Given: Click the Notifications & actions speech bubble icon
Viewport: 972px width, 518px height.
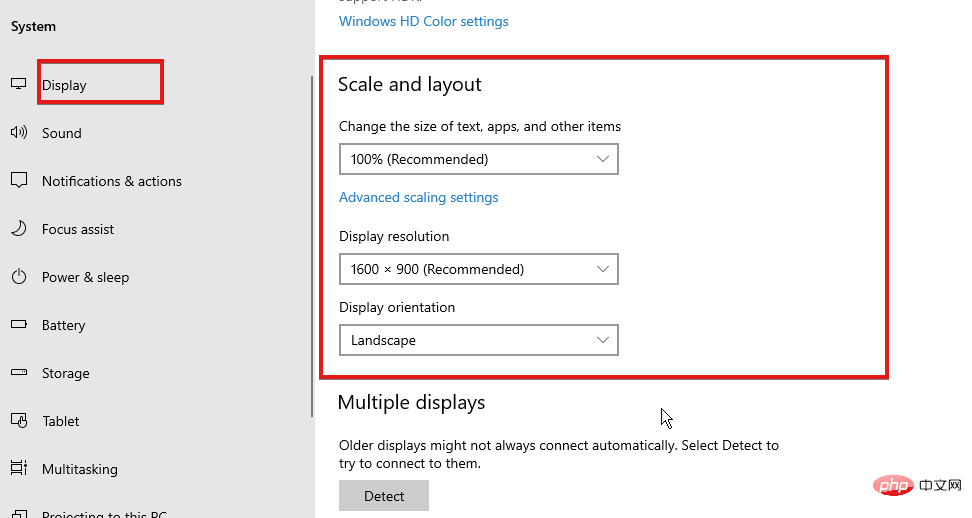Looking at the screenshot, I should pos(19,180).
